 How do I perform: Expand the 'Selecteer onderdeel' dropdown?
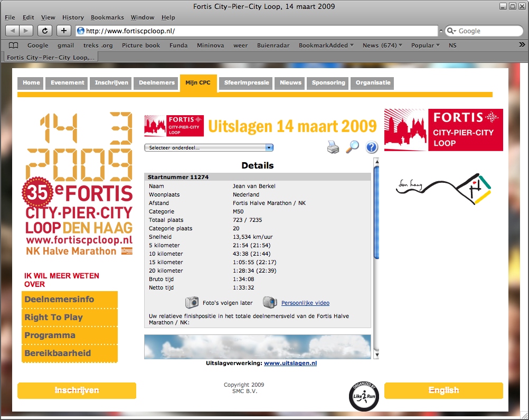coord(209,148)
